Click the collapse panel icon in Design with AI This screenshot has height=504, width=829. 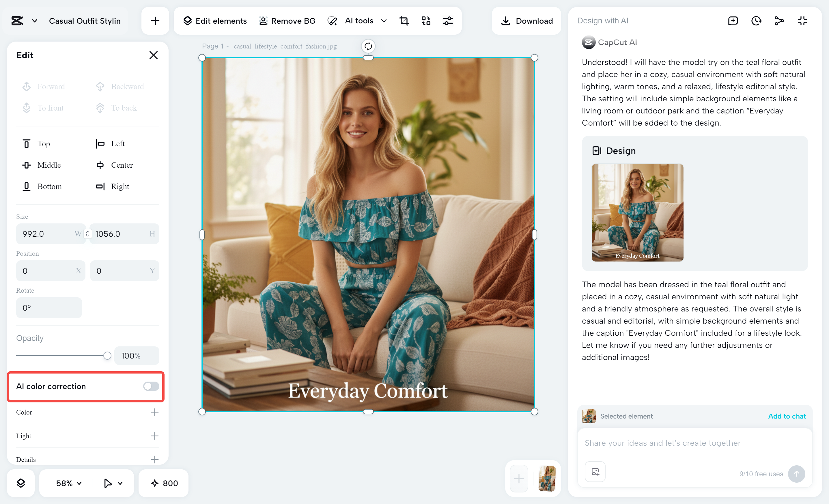click(802, 21)
